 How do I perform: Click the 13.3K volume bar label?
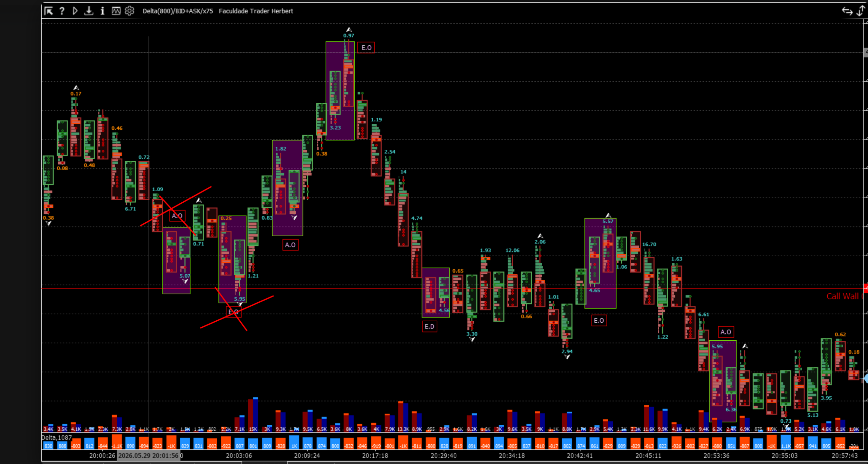(403, 429)
